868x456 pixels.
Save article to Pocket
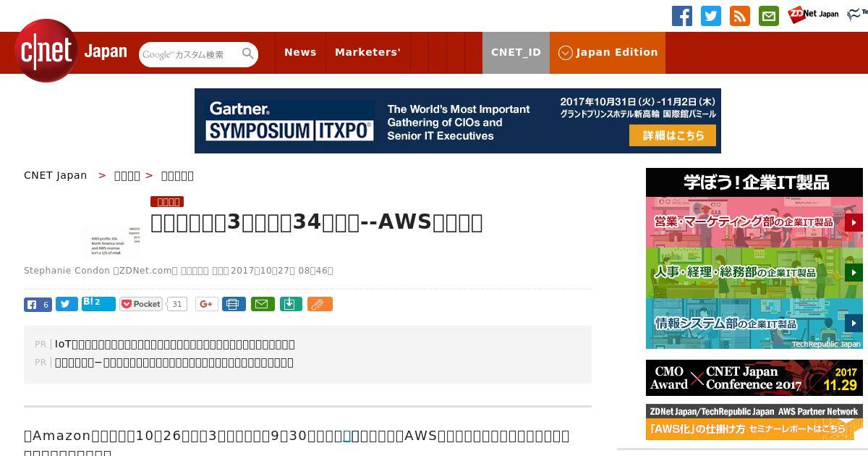142,305
